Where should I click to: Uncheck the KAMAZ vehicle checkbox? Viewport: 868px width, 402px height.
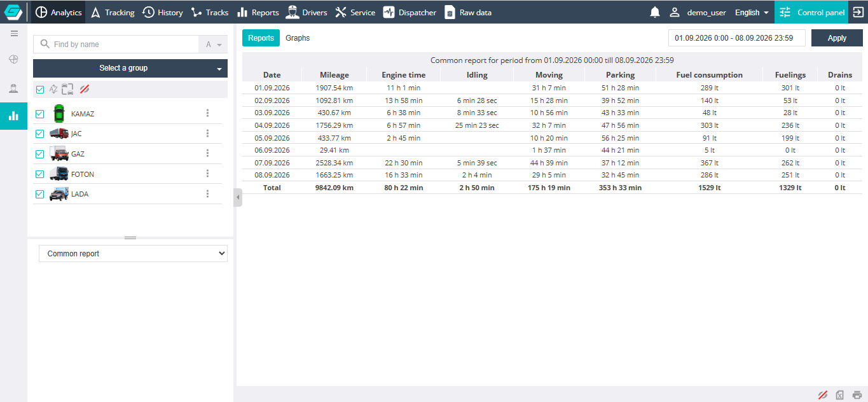click(x=40, y=114)
